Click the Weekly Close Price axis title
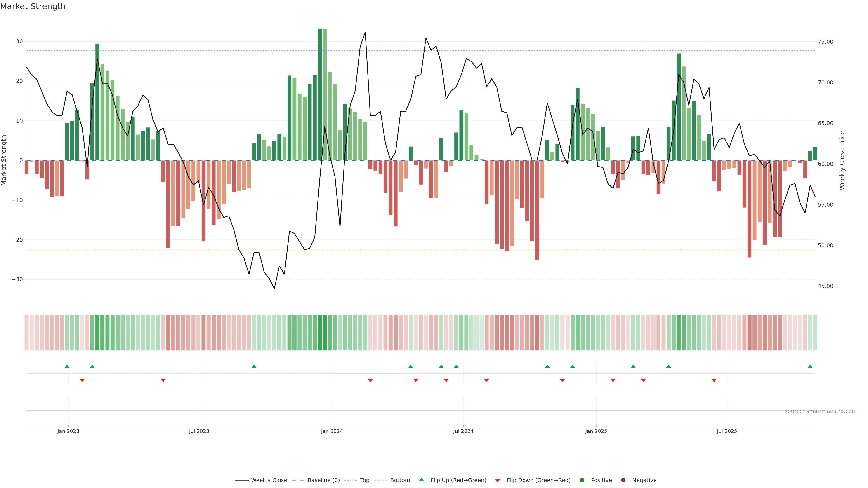 [842, 160]
